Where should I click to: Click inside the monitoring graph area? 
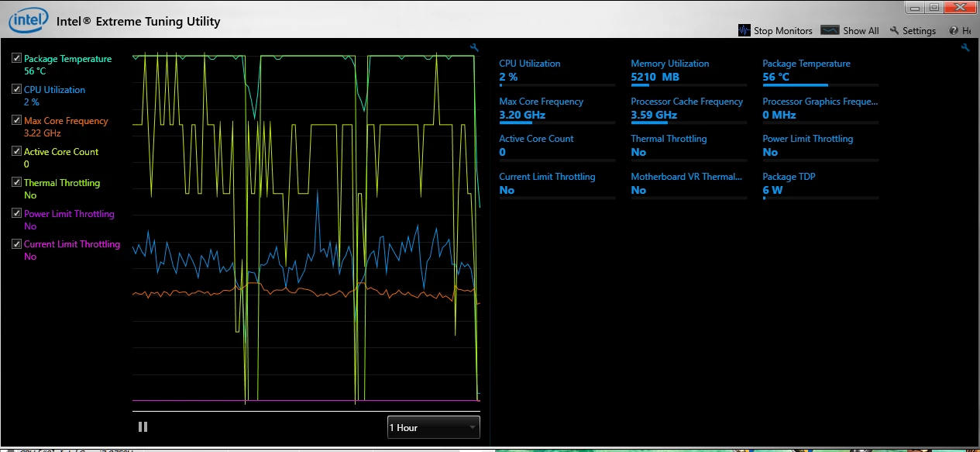pos(306,229)
